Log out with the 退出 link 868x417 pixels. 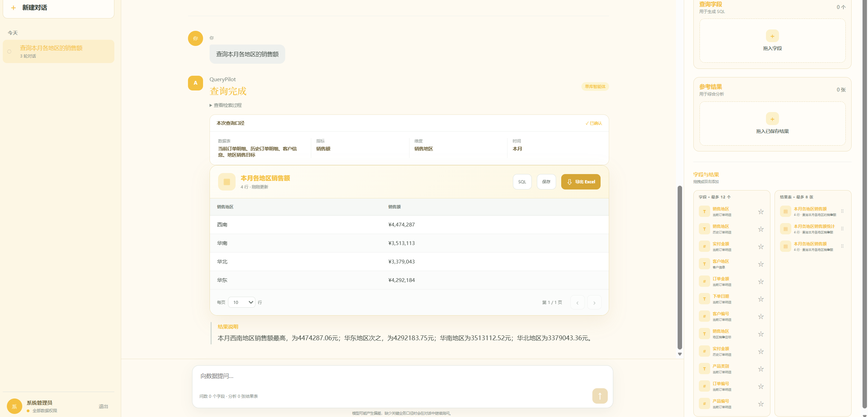(103, 406)
